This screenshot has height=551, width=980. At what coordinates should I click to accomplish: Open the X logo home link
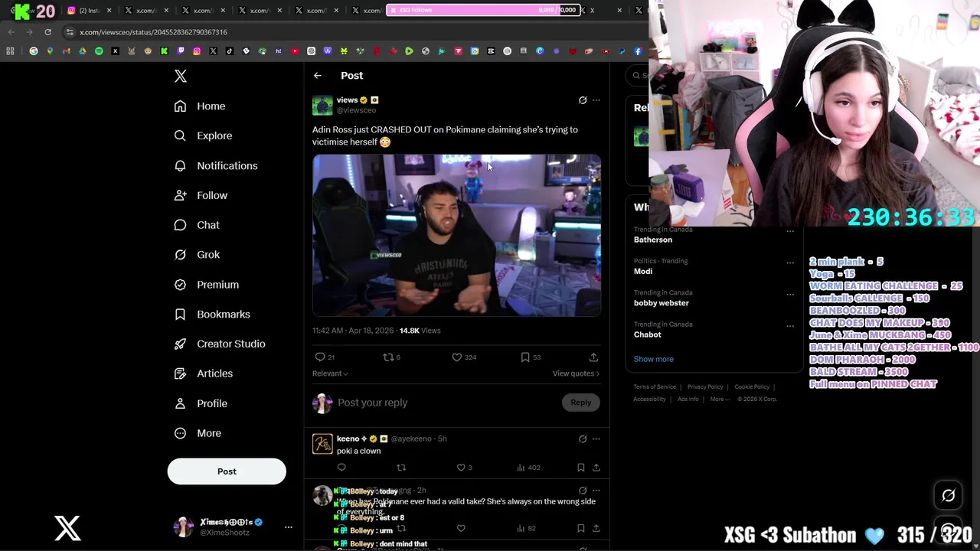181,76
